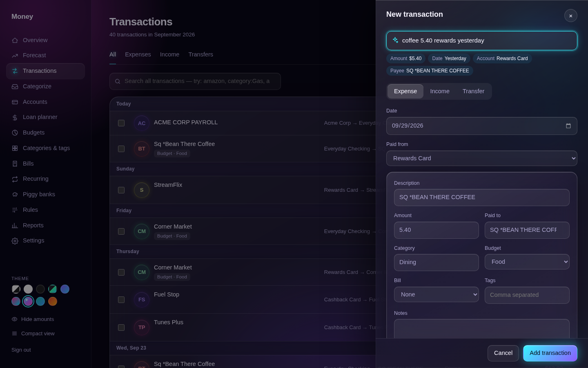Viewport: 588px width, 368px height.
Task: Click the Categorize inbox icon
Action: click(x=15, y=87)
